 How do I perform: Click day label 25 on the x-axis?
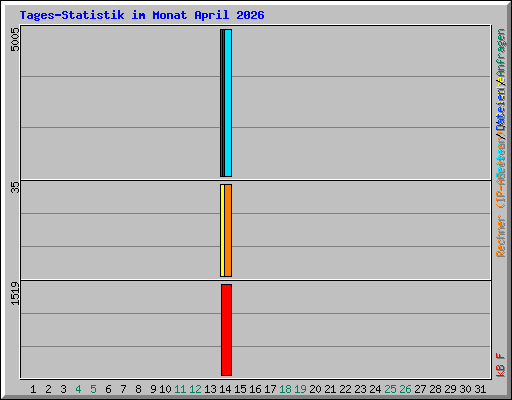(390, 389)
